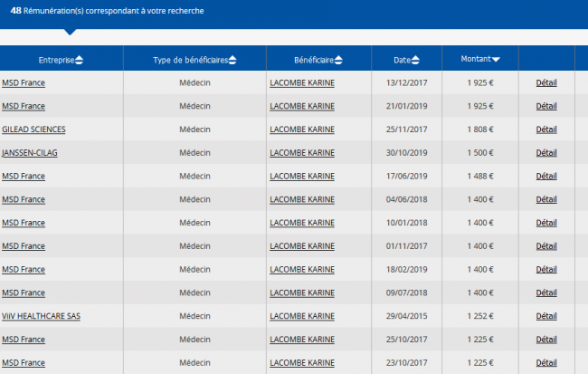Select the 1 500 € amount cell
588x374 pixels.
(x=480, y=153)
